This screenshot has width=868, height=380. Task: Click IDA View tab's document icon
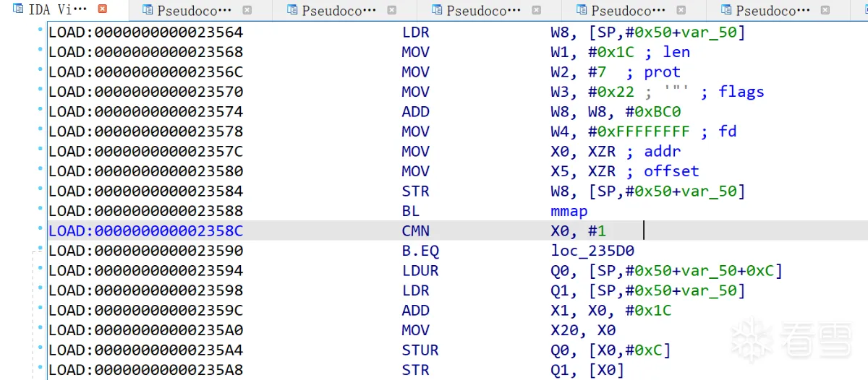point(18,9)
